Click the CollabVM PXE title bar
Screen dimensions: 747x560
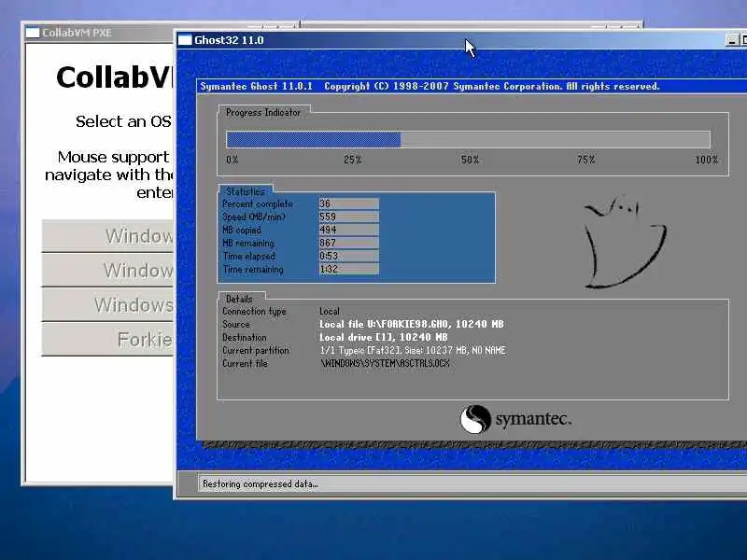pos(99,33)
